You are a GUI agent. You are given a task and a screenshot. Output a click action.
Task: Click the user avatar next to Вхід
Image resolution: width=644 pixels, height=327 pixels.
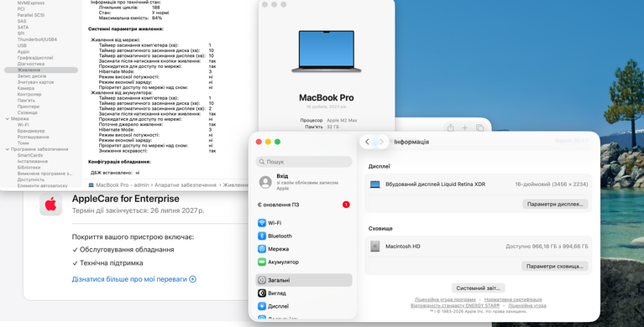[265, 182]
